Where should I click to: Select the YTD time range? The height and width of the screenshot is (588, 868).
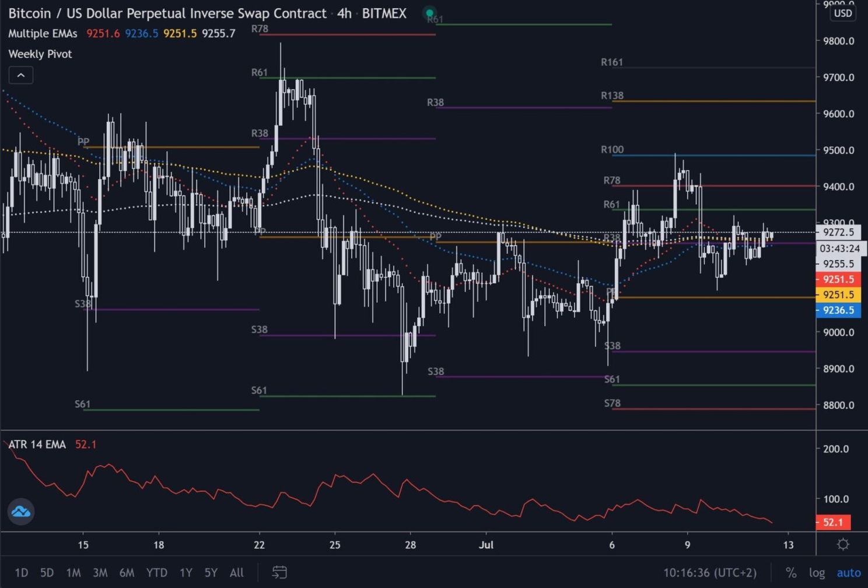pyautogui.click(x=156, y=572)
